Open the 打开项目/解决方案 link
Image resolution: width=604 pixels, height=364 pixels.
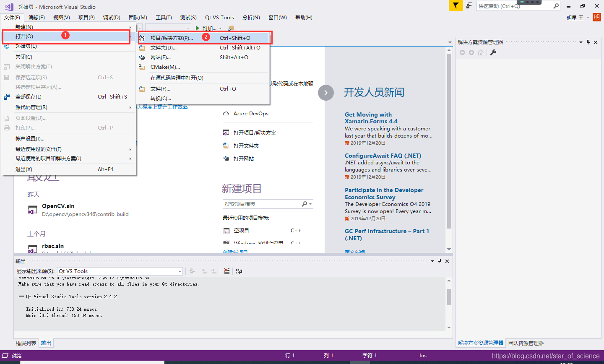click(x=255, y=133)
